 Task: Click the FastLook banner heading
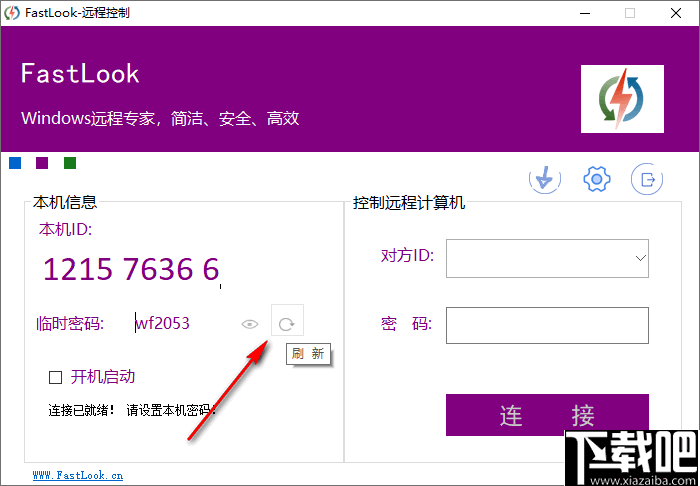(80, 73)
